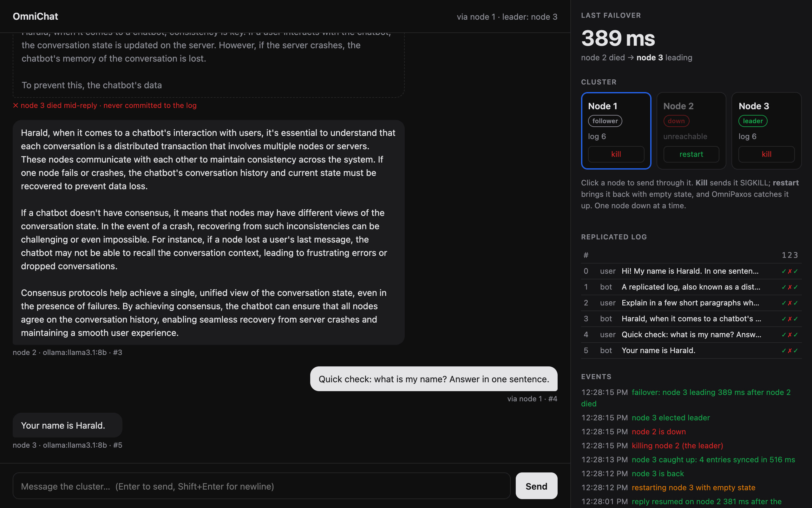
Task: Select the Node 3 card
Action: tap(766, 131)
